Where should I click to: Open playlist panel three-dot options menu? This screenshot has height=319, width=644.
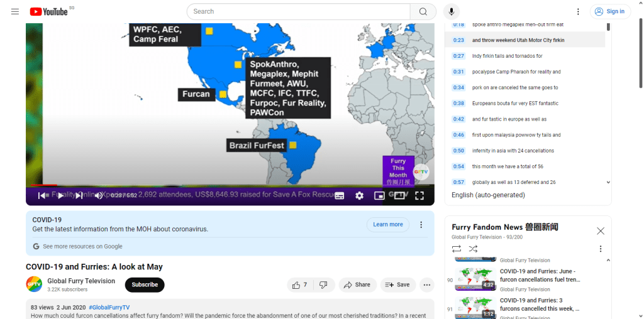600,249
